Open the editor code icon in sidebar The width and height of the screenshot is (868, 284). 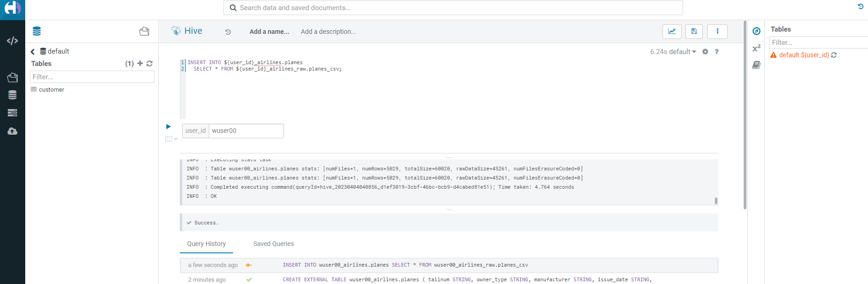coord(12,41)
